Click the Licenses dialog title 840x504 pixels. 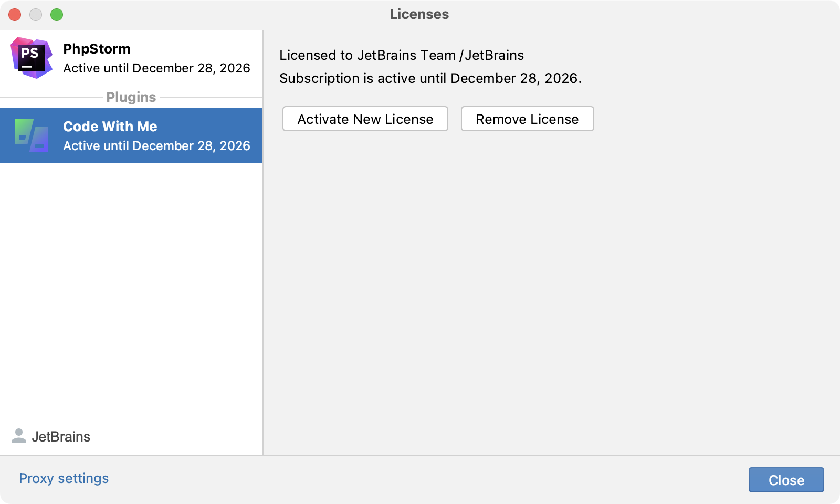point(419,14)
